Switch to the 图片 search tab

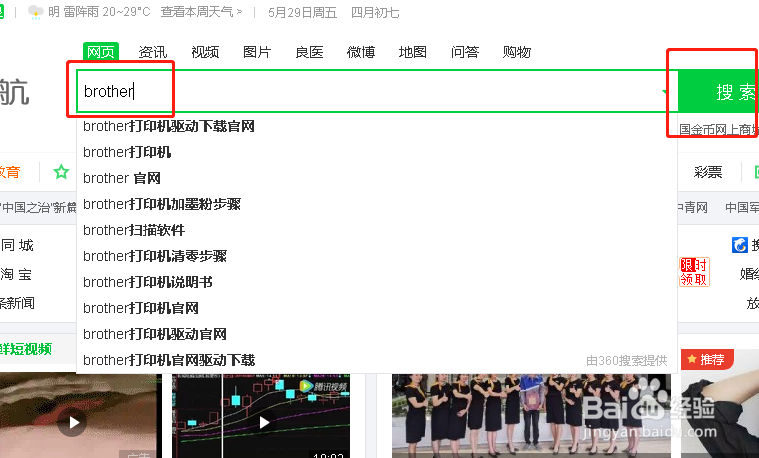click(257, 52)
